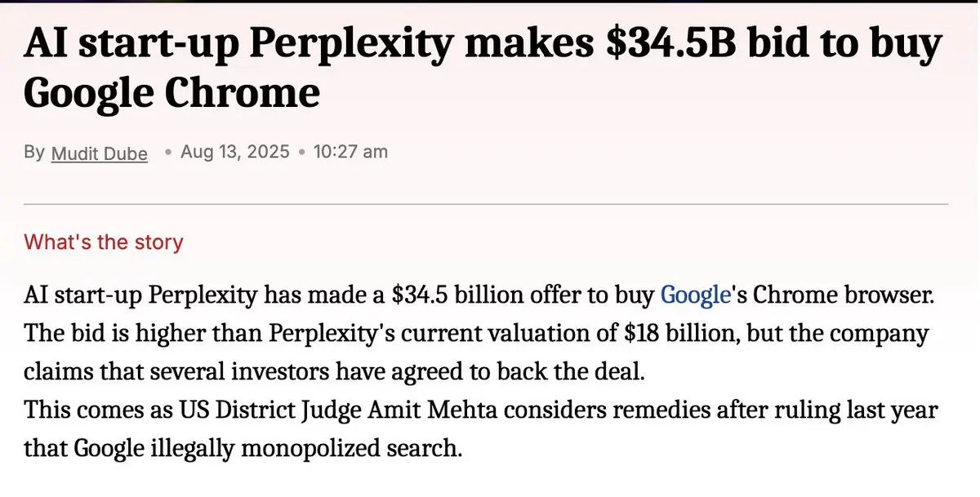Click "Google Chrome" in the headline
Image resolution: width=980 pixels, height=497 pixels.
click(x=171, y=92)
